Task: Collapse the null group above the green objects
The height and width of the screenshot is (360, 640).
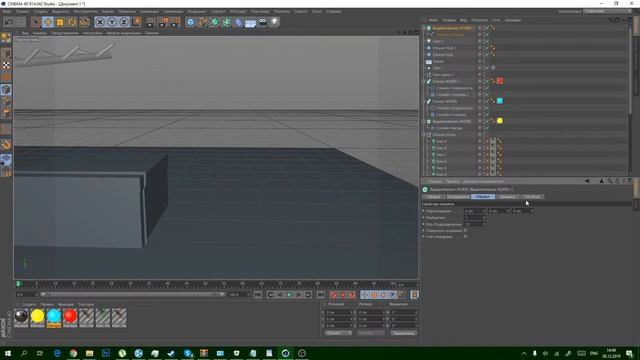Action: pos(424,134)
